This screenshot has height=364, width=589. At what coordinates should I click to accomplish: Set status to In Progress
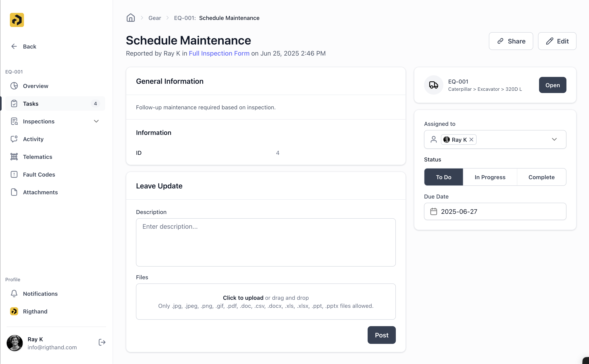point(490,177)
